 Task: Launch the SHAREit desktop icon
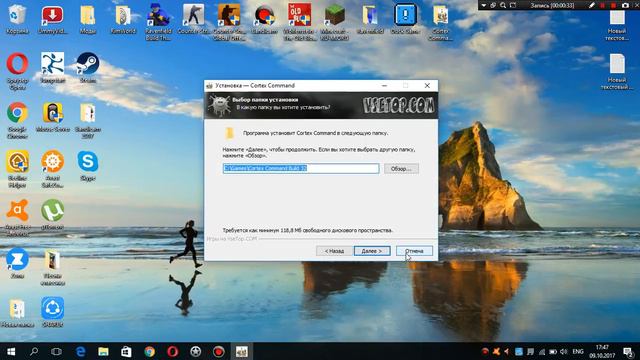click(x=52, y=313)
